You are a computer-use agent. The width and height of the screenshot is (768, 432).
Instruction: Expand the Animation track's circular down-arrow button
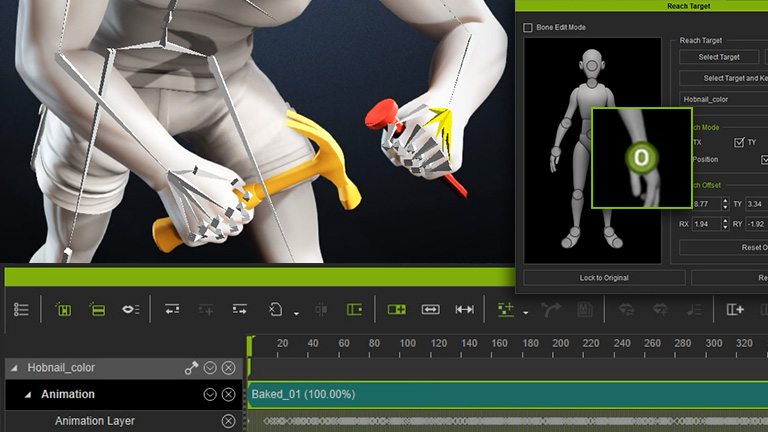210,394
